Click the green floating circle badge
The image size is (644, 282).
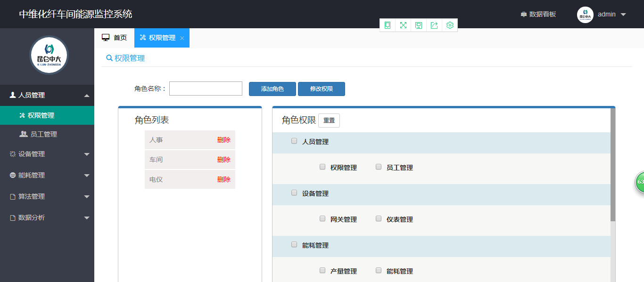pos(639,182)
